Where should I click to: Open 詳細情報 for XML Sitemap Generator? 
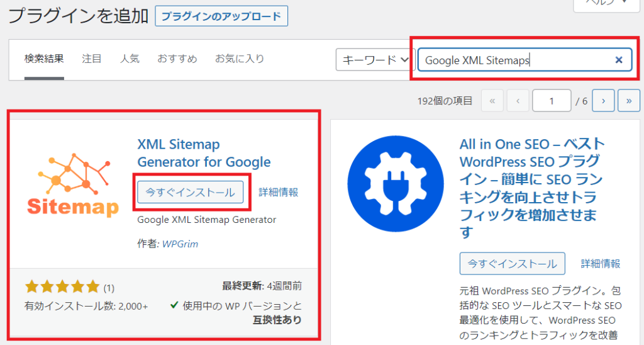click(279, 192)
